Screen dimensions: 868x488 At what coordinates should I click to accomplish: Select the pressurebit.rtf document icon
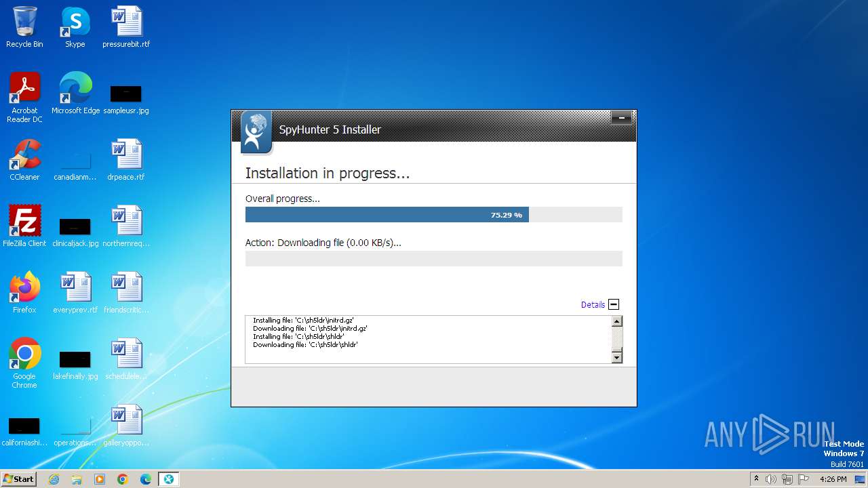point(126,27)
